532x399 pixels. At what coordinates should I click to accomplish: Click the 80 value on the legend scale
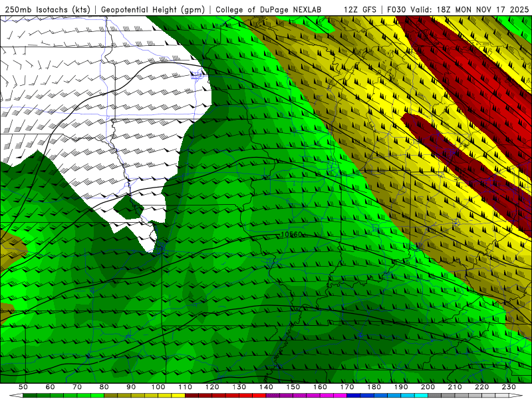tap(104, 387)
